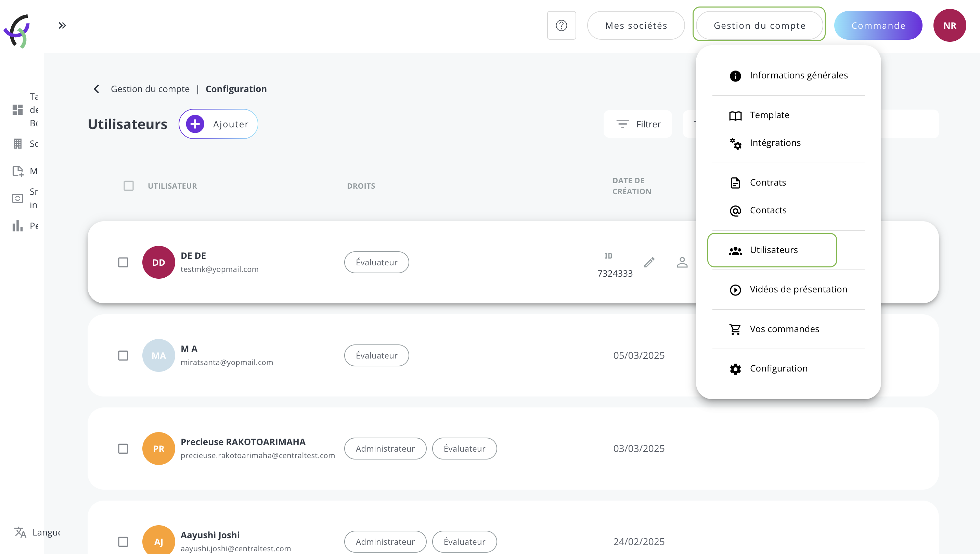
Task: Click email testmk@yopmail.com
Action: tap(220, 269)
